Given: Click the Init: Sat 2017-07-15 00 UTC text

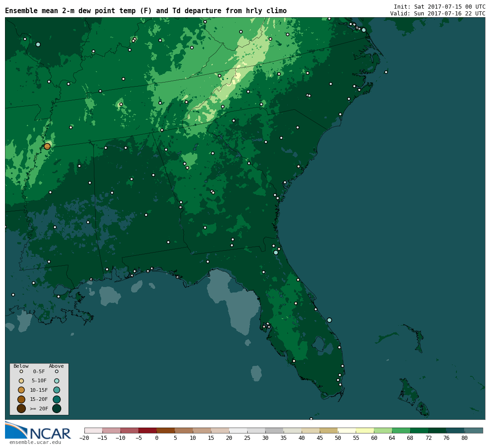Looking at the screenshot, I should click(x=439, y=6).
